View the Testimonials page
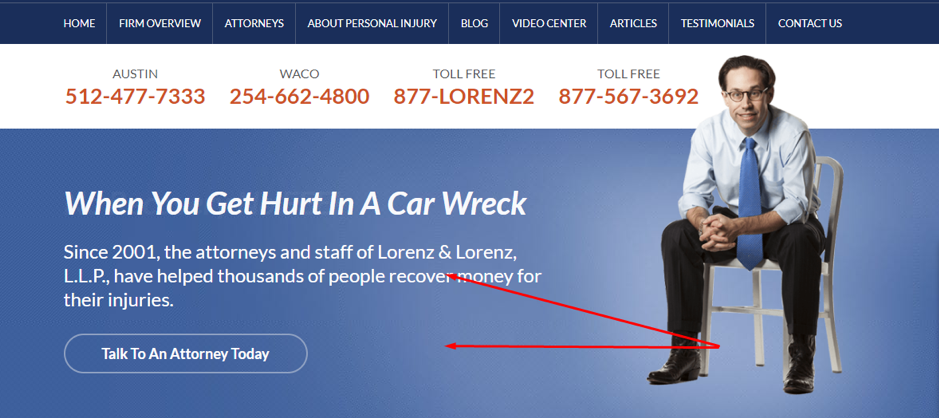Screen dimensions: 939x418 click(717, 23)
